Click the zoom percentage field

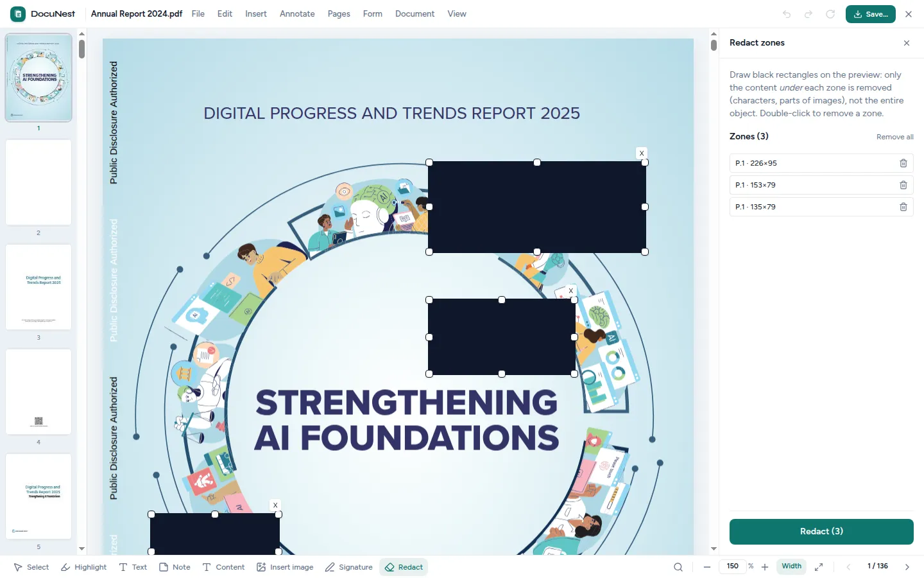732,566
